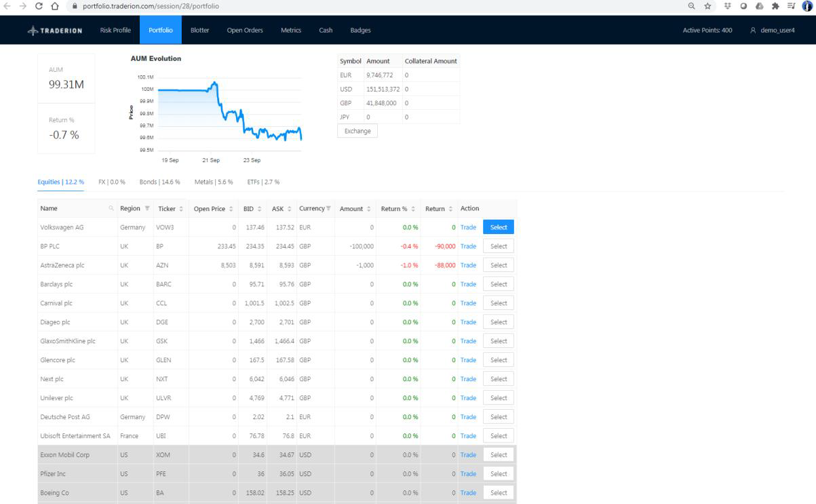Open the browser media control icon
Screen dimensions: 816x504
pyautogui.click(x=790, y=6)
